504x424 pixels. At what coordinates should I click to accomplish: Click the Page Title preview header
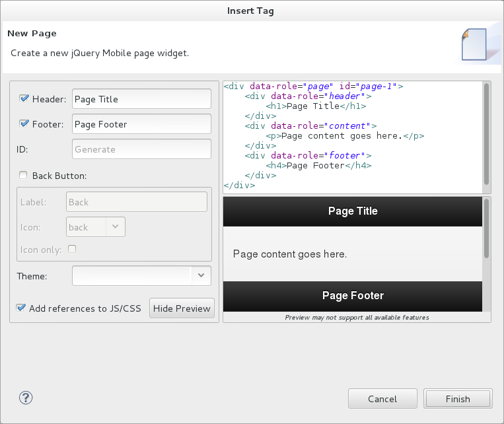[x=353, y=211]
